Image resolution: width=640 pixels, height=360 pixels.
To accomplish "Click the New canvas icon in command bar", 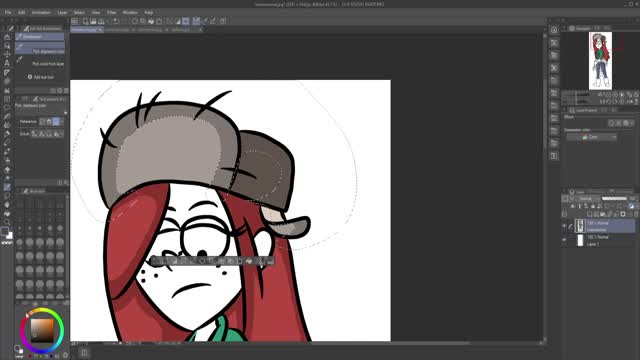I will coord(85,21).
